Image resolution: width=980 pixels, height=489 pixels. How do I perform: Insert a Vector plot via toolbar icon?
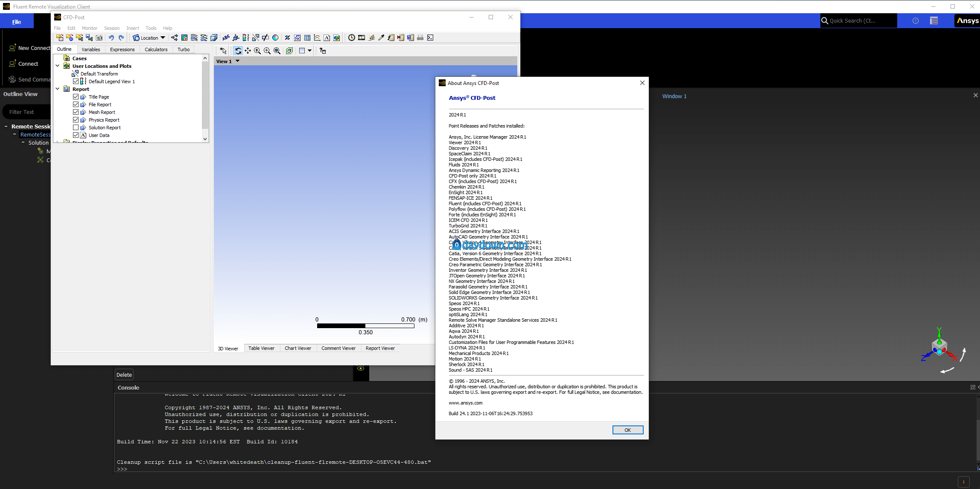pos(175,38)
